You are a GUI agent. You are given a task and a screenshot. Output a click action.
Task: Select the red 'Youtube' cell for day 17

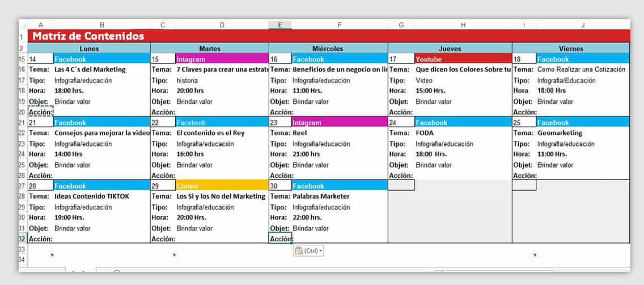[x=463, y=59]
